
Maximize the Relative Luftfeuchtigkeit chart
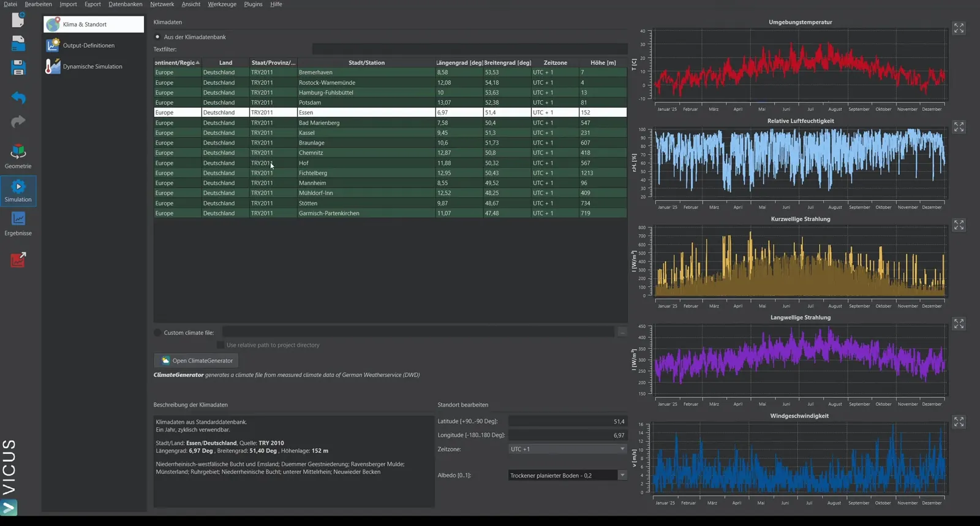click(x=959, y=127)
